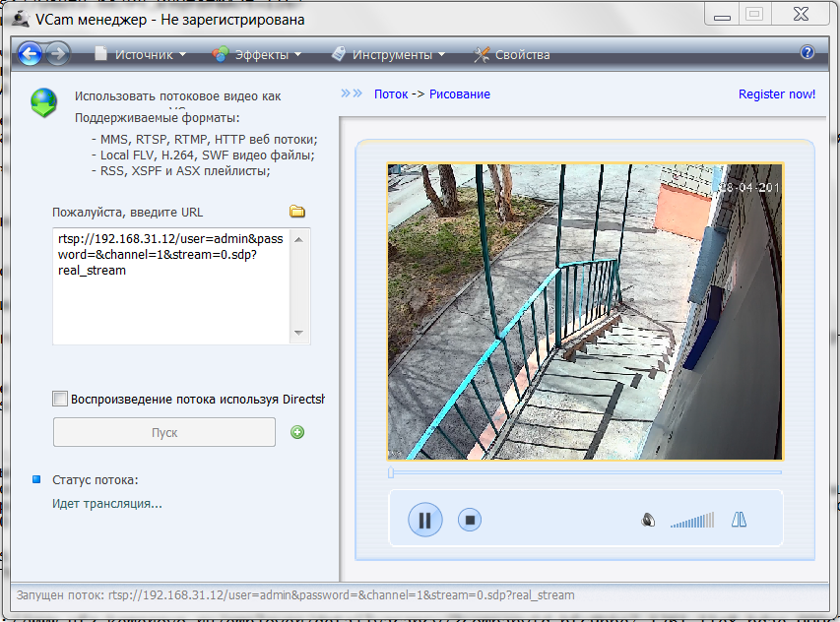The image size is (840, 622).
Task: Go to the Поток breadcrumb link
Action: tap(390, 94)
